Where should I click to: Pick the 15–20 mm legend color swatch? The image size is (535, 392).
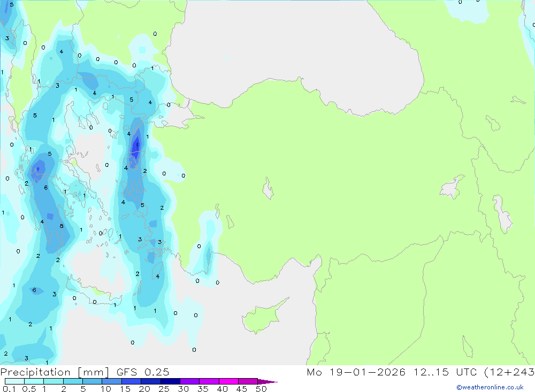[132, 381]
